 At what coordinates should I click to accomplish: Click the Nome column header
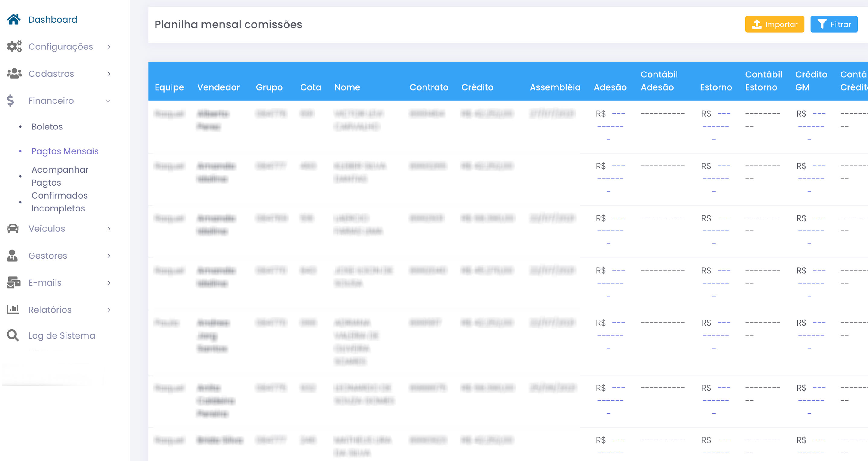pos(347,87)
